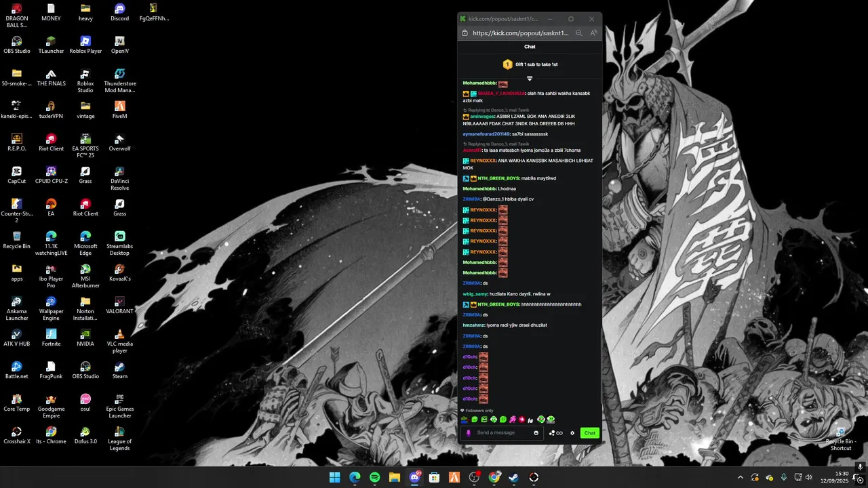This screenshot has height=488, width=868.
Task: Open CapCut desktop icon
Action: point(16,175)
